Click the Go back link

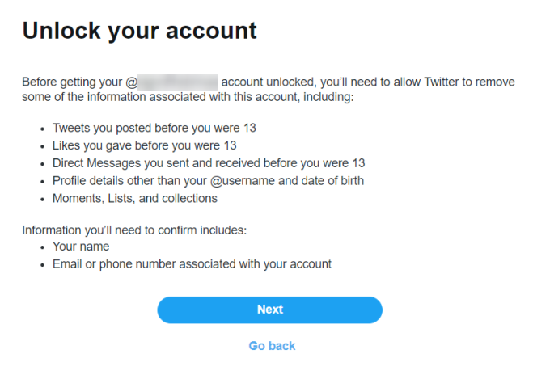272,346
